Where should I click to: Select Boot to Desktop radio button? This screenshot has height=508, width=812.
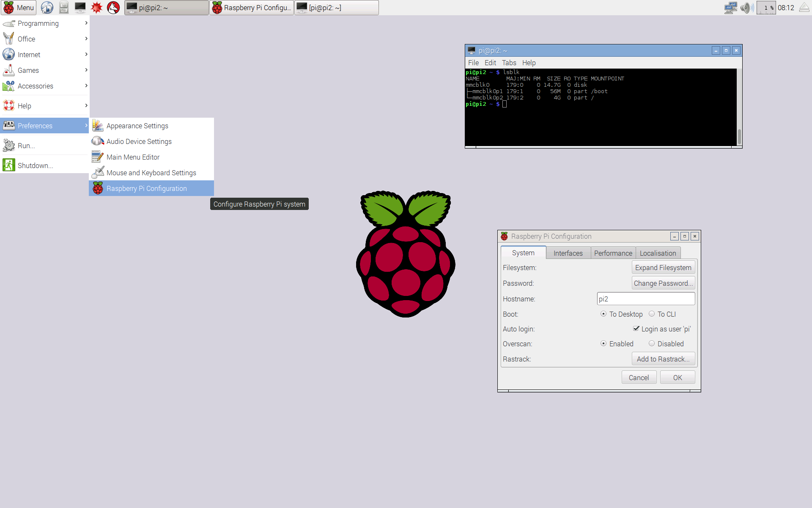tap(604, 314)
